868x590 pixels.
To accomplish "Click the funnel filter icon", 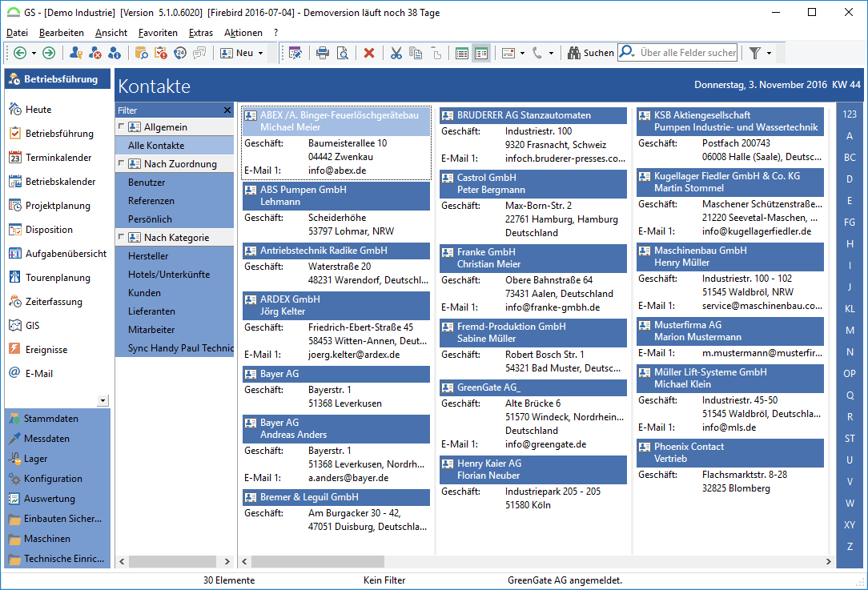I will coord(754,53).
